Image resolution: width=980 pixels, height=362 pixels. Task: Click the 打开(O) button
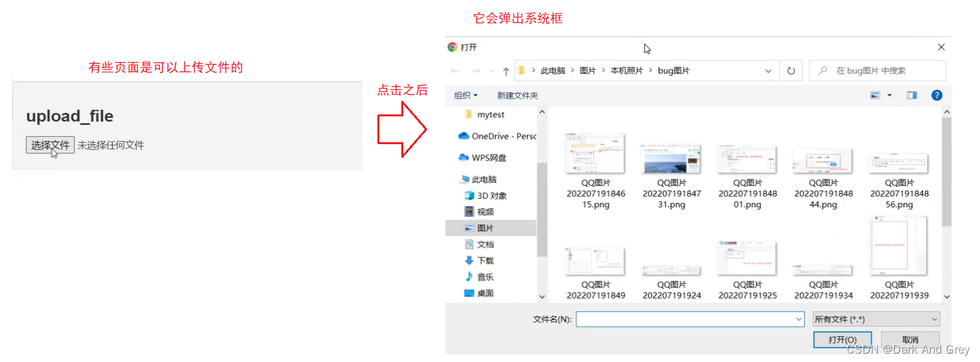[843, 339]
